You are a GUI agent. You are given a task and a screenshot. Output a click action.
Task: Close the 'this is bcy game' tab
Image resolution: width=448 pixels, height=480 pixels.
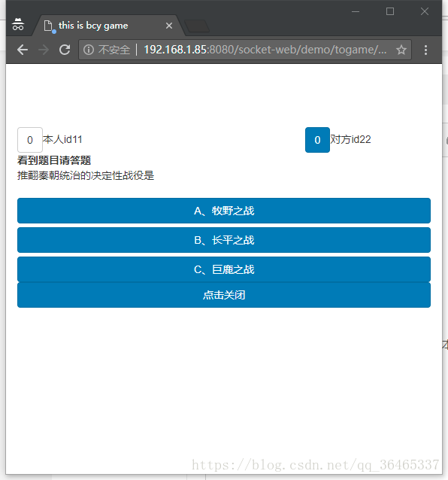pyautogui.click(x=169, y=26)
